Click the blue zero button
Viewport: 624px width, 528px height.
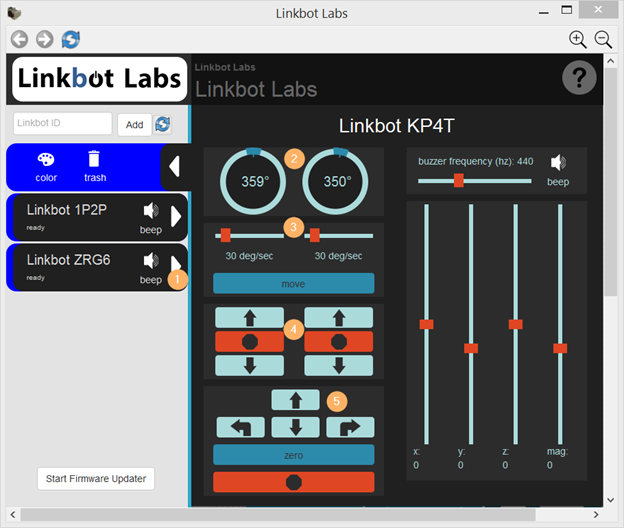click(294, 455)
